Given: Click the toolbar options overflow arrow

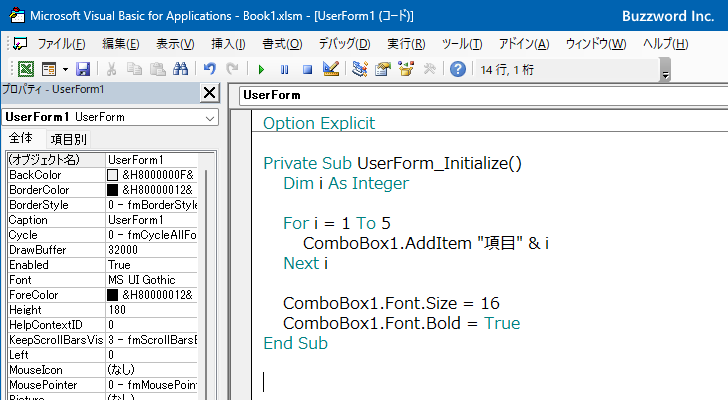Looking at the screenshot, I should coord(665,70).
